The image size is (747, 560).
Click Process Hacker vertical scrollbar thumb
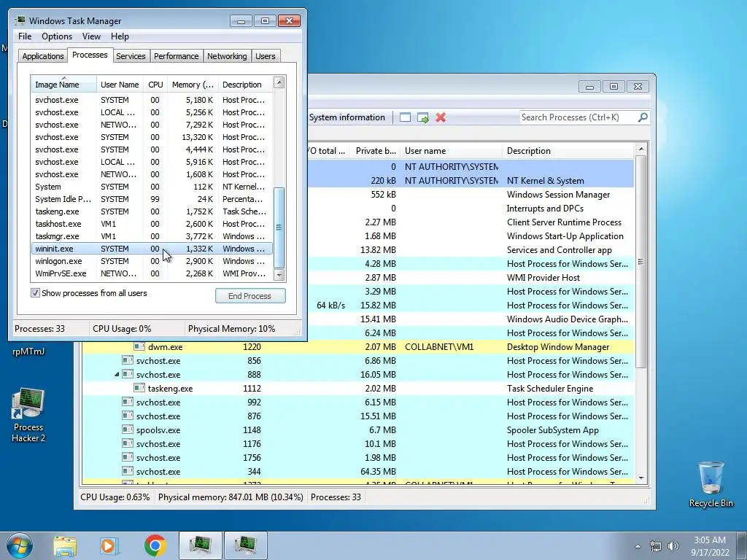coord(640,262)
